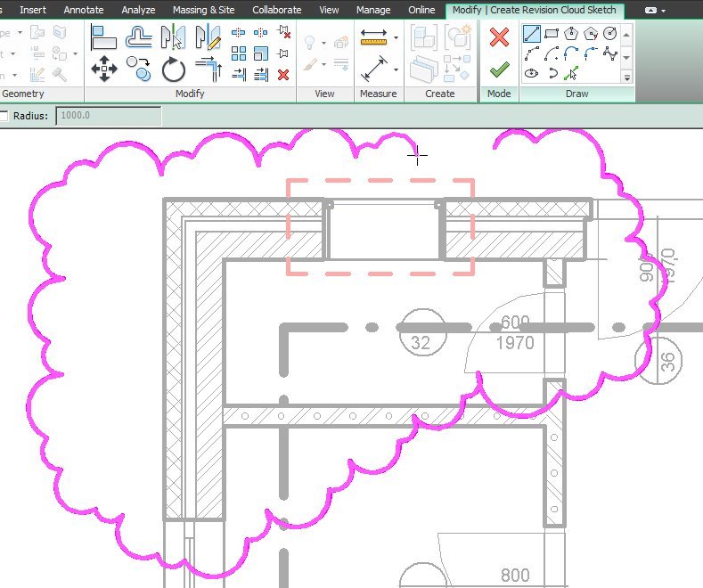Expand the Draw gallery fully
This screenshot has height=588, width=703.
(626, 78)
